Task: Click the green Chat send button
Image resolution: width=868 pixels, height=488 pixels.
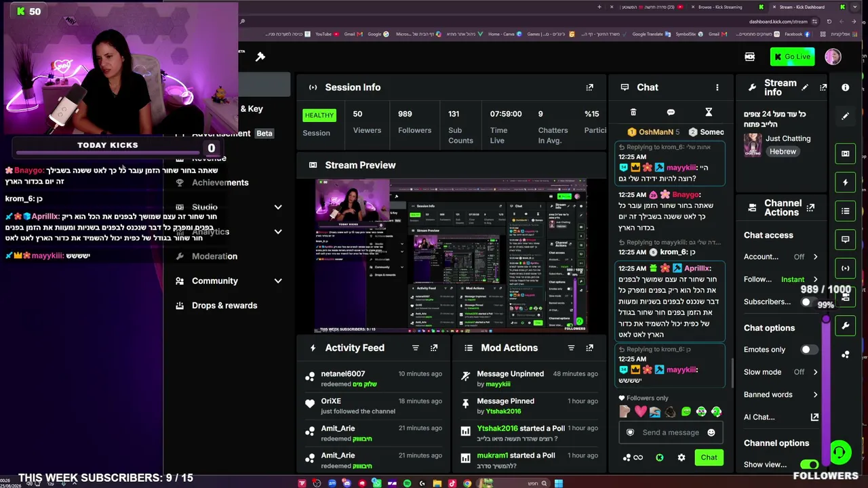Action: 709,457
